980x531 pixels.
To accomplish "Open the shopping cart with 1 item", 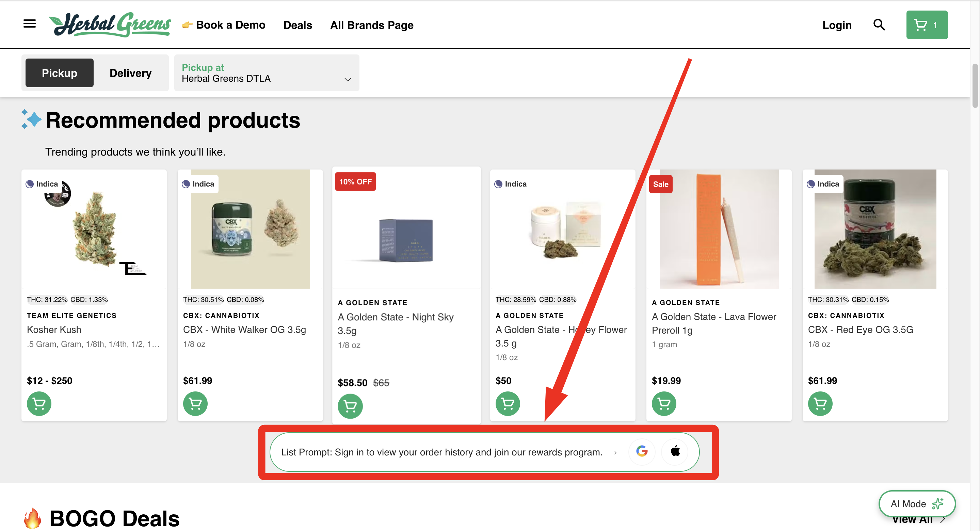I will (x=927, y=25).
